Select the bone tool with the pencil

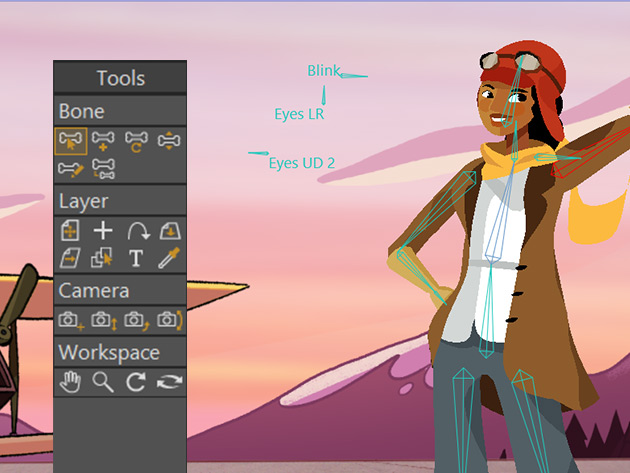71,169
